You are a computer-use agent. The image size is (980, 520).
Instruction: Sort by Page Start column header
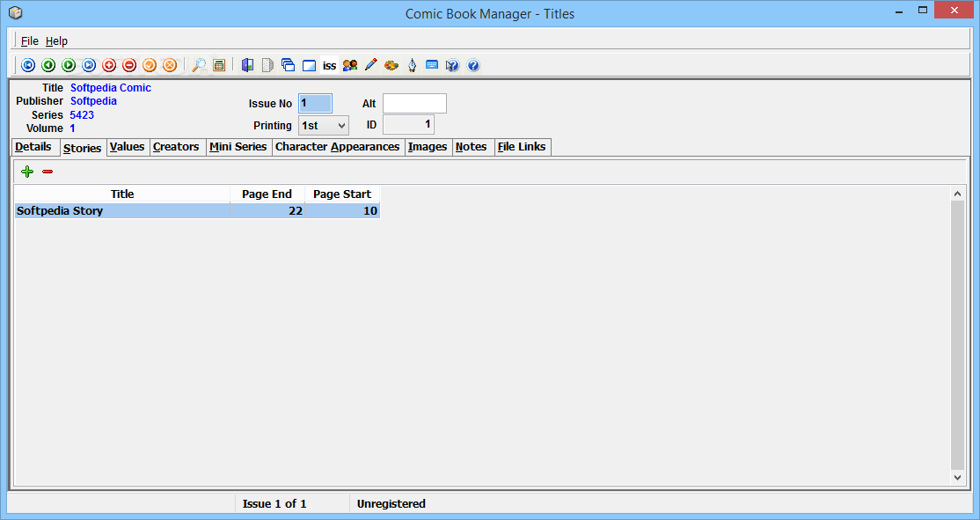tap(342, 194)
